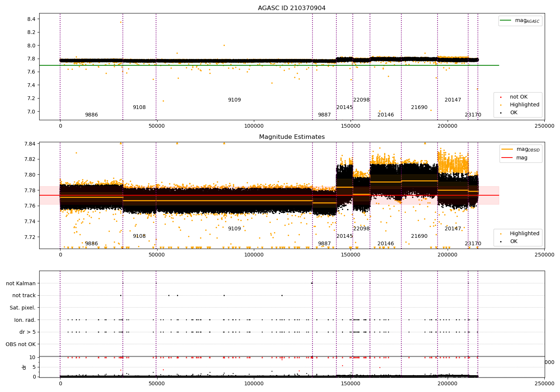This screenshot has height=392, width=560.
Task: Click OBSID label 20147 in Magnitude Estimates plot
Action: [453, 229]
